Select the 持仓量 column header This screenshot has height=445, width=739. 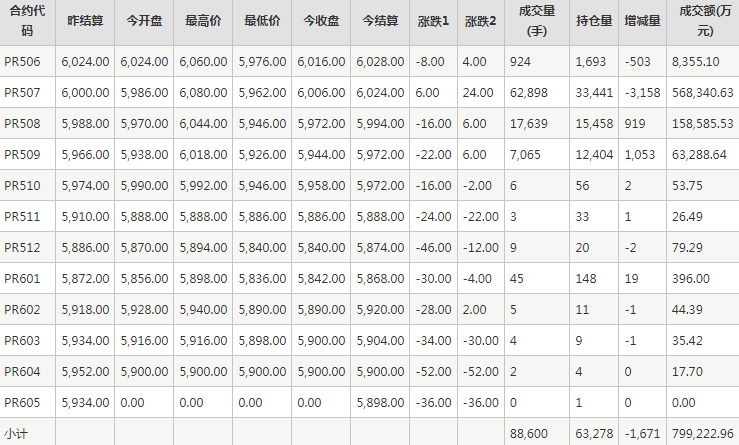(x=594, y=21)
